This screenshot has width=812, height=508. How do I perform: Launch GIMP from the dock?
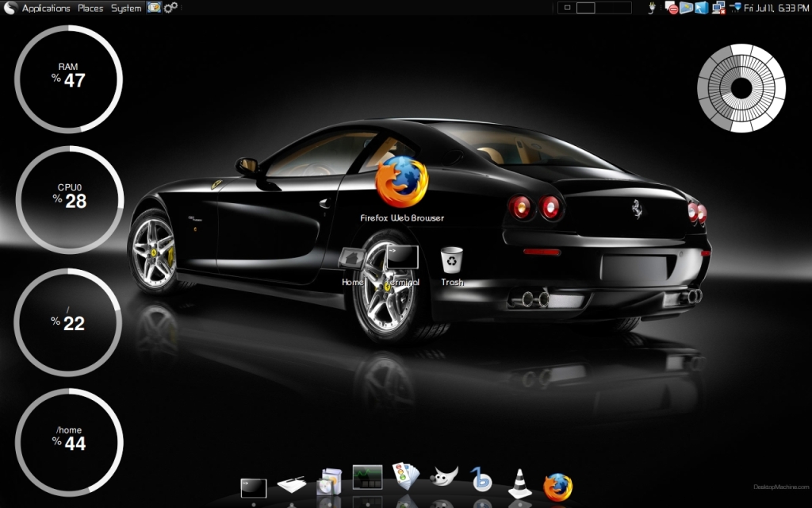point(444,476)
